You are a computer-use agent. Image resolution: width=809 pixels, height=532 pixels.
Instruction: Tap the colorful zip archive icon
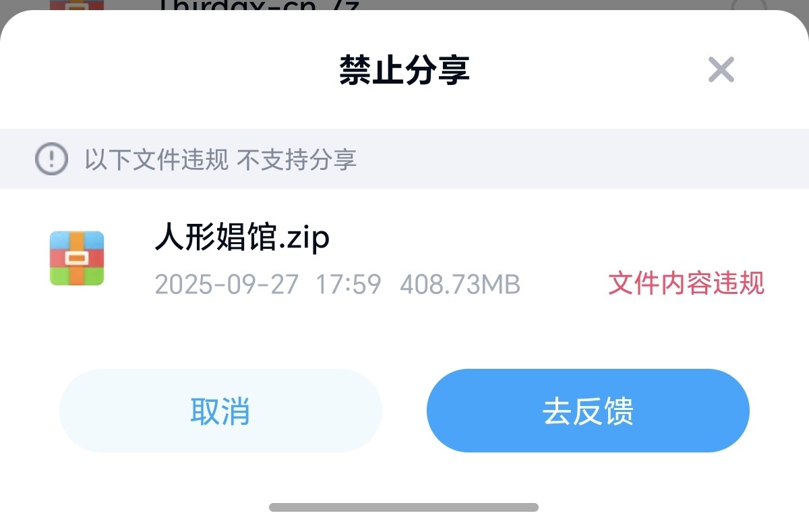coord(77,258)
